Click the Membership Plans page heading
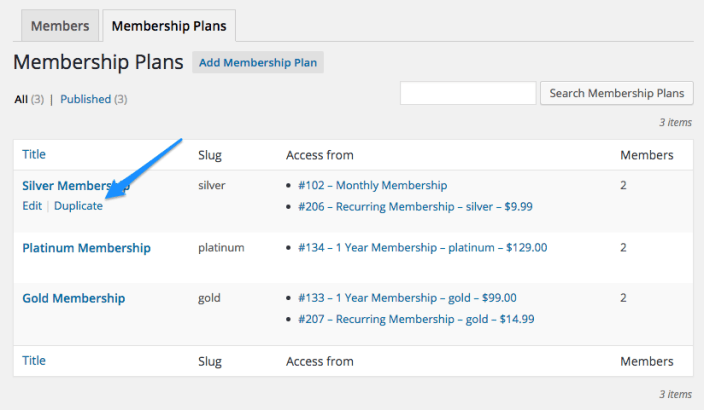Image resolution: width=704 pixels, height=410 pixels. [98, 63]
